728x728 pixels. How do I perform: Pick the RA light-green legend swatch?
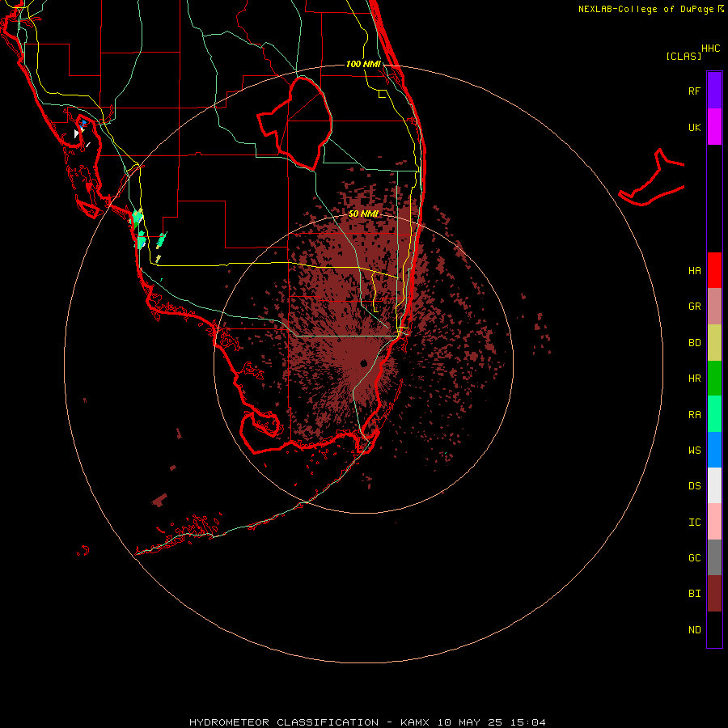pos(714,414)
